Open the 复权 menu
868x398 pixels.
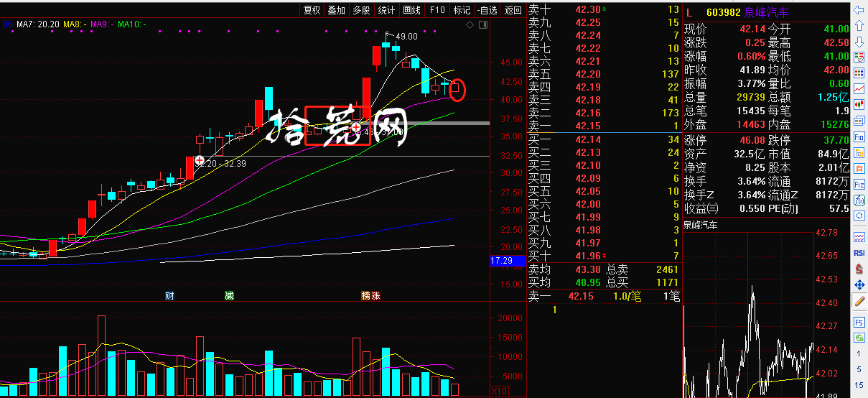[312, 10]
